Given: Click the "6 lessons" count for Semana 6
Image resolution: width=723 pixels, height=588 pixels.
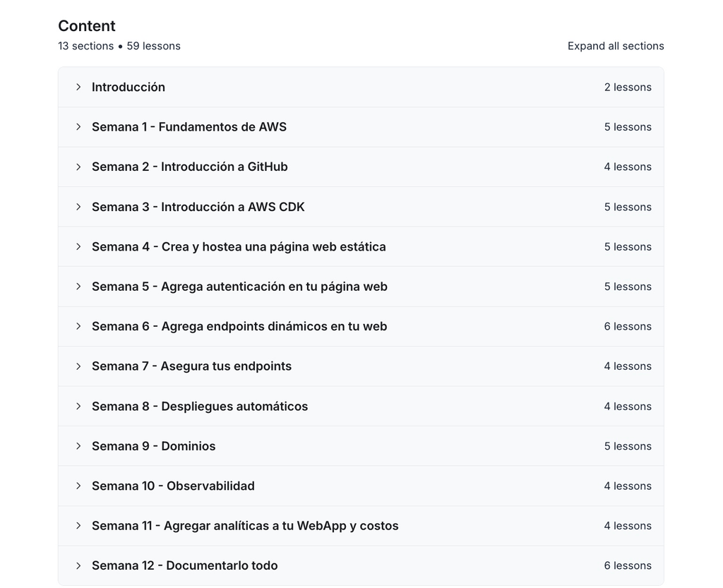Looking at the screenshot, I should (628, 326).
